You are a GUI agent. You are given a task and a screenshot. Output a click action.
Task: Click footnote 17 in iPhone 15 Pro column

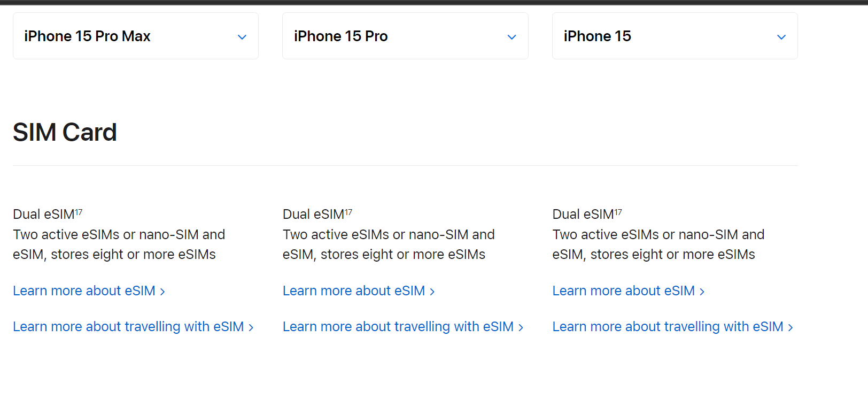348,212
